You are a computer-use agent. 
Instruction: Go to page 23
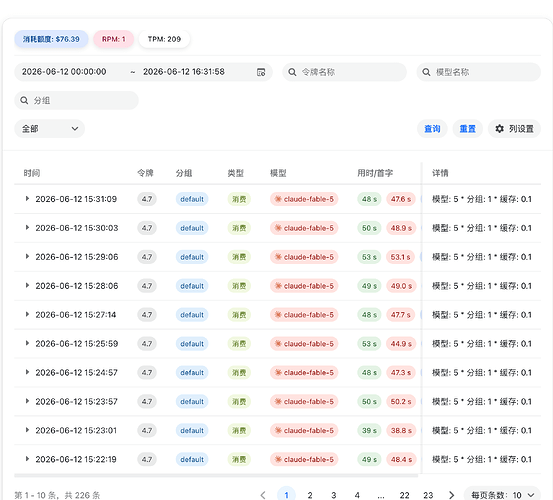point(428,495)
